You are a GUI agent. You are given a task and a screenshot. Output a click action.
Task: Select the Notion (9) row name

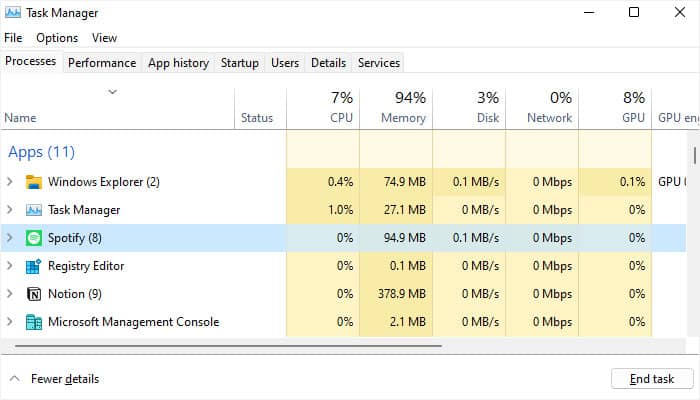[x=75, y=294]
